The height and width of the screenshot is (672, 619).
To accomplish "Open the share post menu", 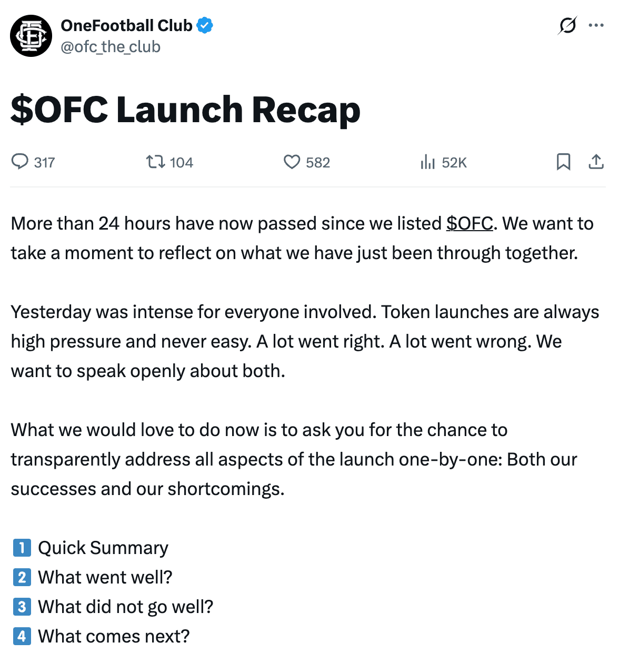I will (596, 162).
